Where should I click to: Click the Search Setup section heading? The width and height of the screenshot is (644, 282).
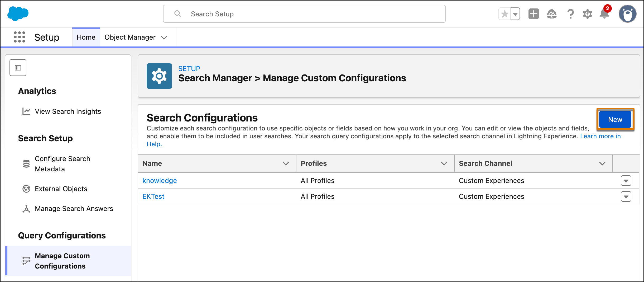click(x=45, y=138)
